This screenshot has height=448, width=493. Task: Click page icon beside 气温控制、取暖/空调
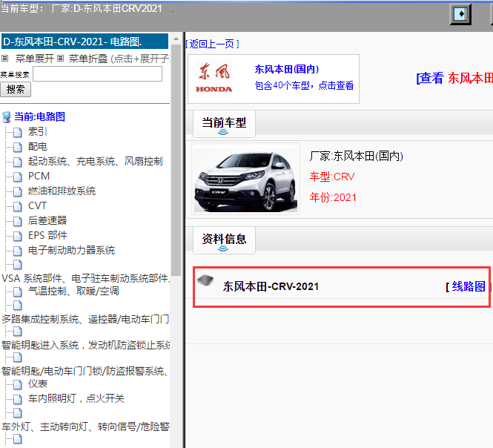click(18, 291)
